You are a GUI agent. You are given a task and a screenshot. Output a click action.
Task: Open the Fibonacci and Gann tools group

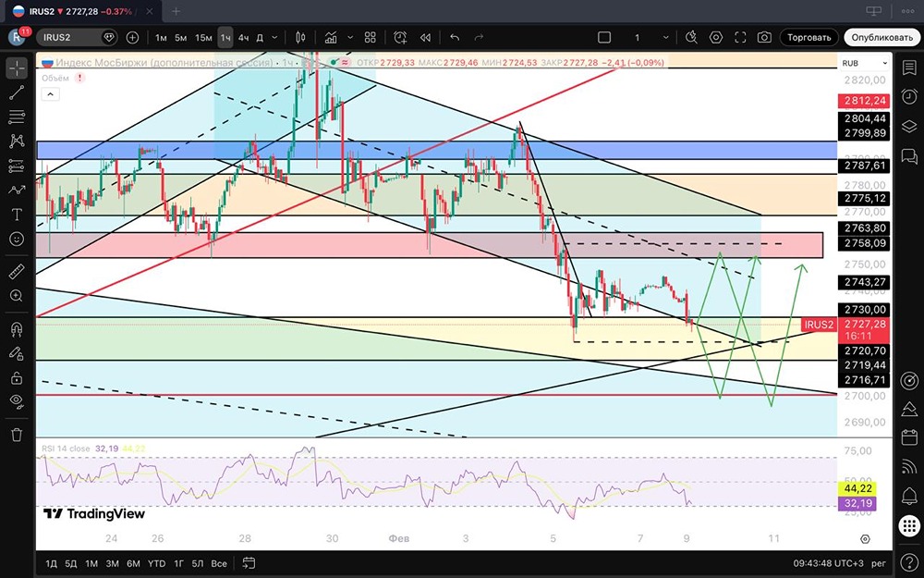(17, 117)
